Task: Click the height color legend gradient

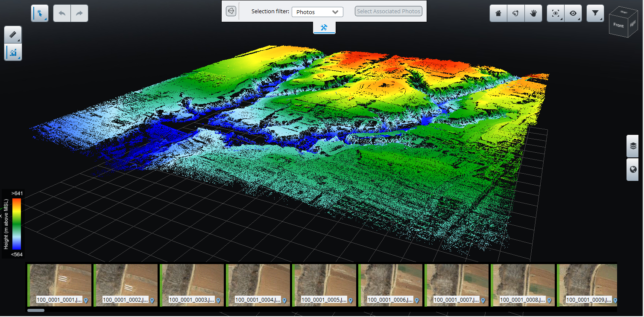Action: tap(17, 224)
